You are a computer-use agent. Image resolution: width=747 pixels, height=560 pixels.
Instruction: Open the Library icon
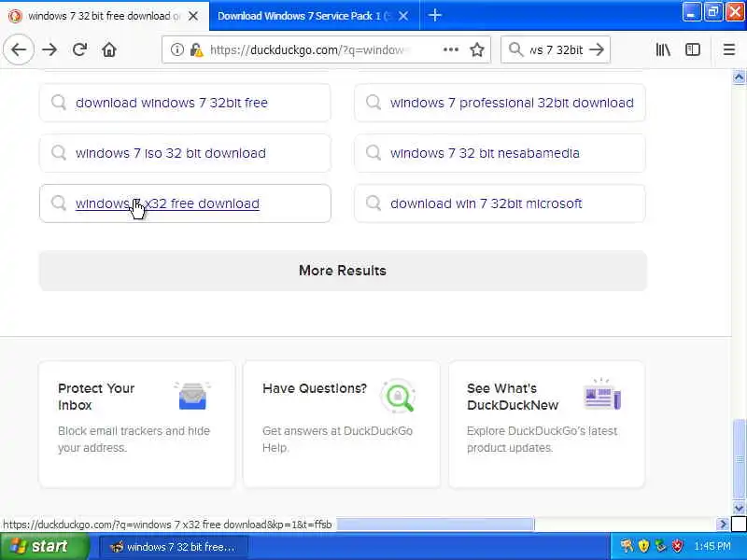[x=663, y=49]
